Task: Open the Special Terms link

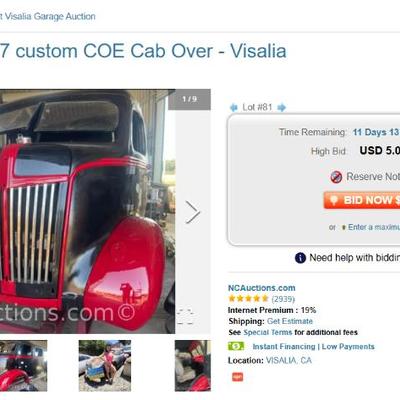Action: (268, 332)
